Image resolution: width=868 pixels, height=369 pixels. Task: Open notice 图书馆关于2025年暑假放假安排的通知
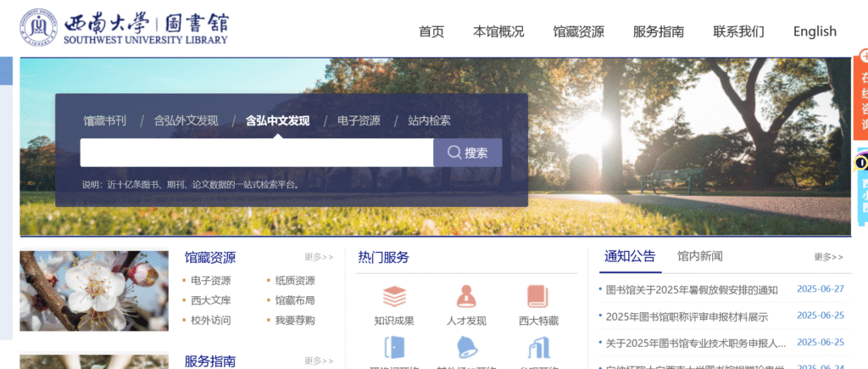[x=692, y=290]
